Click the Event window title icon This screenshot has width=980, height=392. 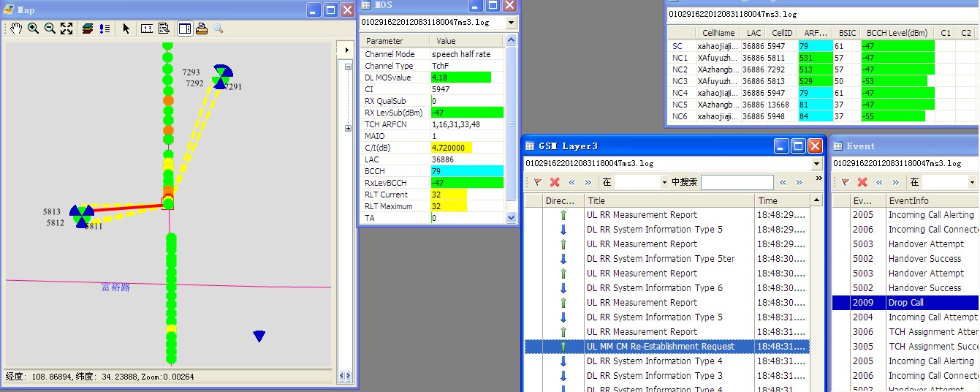coord(837,146)
